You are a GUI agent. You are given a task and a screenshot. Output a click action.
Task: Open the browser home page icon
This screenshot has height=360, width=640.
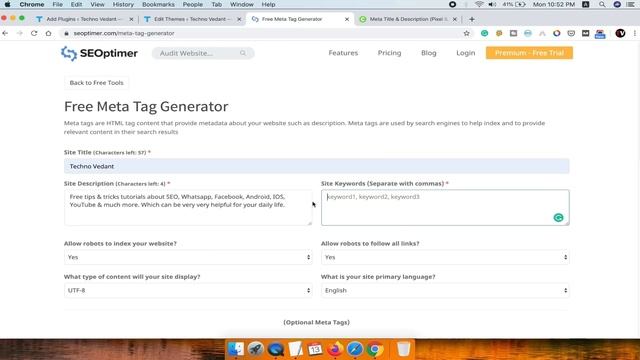[48, 33]
